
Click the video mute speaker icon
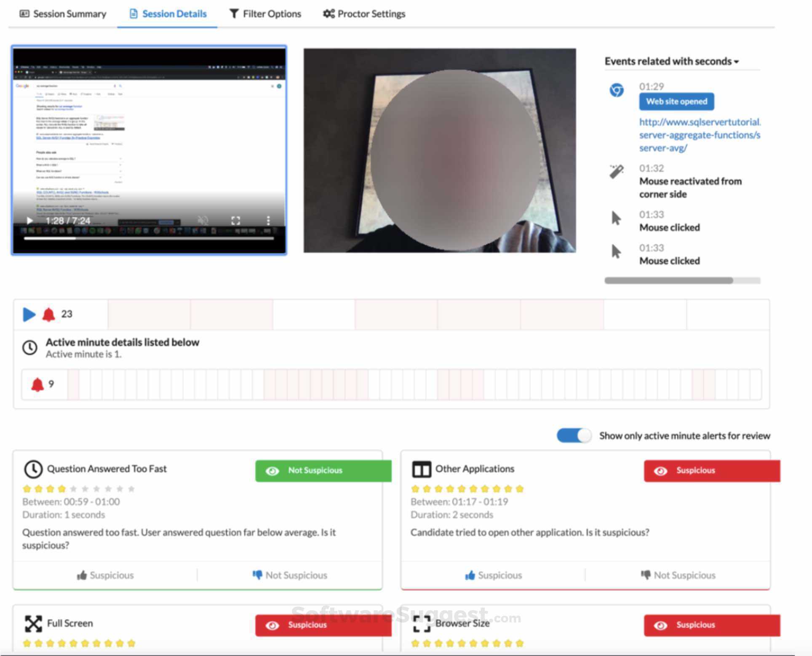tap(203, 220)
